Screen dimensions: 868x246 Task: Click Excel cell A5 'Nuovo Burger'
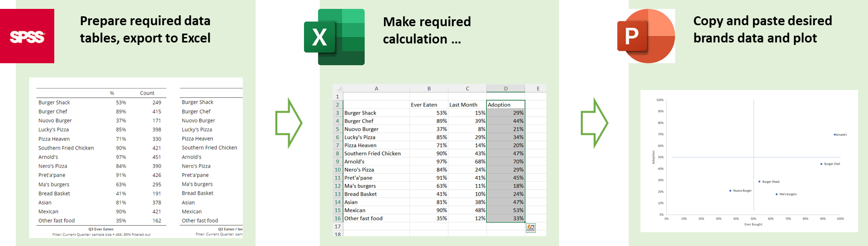[376, 129]
